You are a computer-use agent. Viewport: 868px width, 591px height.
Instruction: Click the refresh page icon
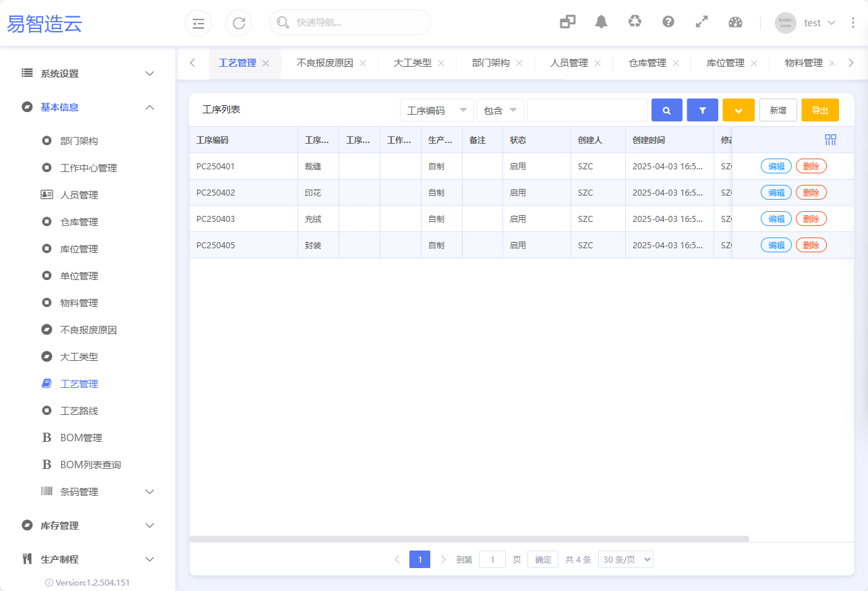239,23
